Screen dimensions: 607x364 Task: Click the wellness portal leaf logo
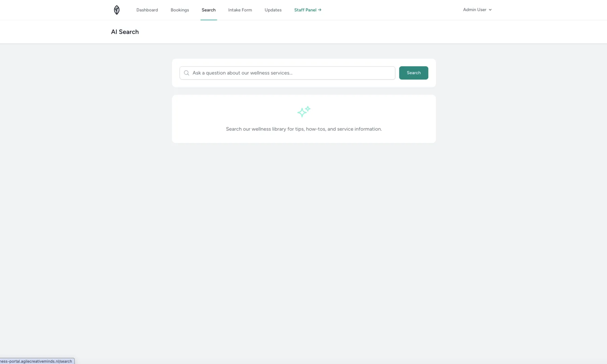point(117,10)
